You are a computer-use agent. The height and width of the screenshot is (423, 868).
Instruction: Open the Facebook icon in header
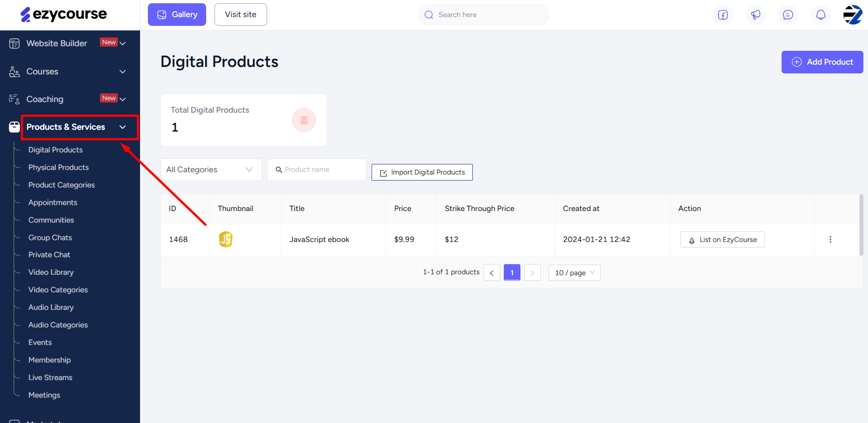pos(723,15)
